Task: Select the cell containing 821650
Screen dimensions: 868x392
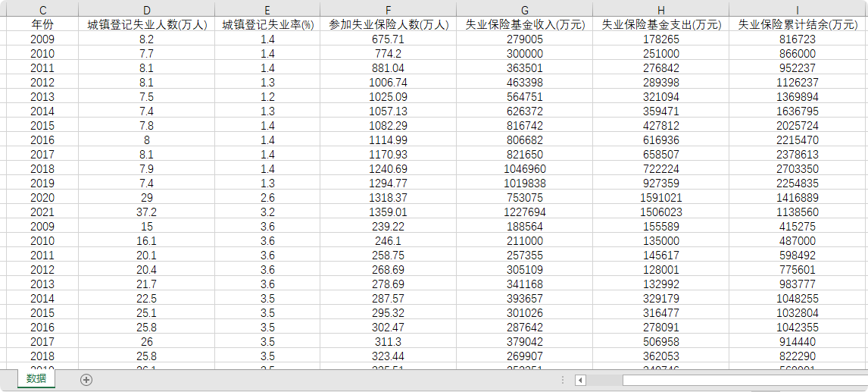Action: [x=525, y=154]
